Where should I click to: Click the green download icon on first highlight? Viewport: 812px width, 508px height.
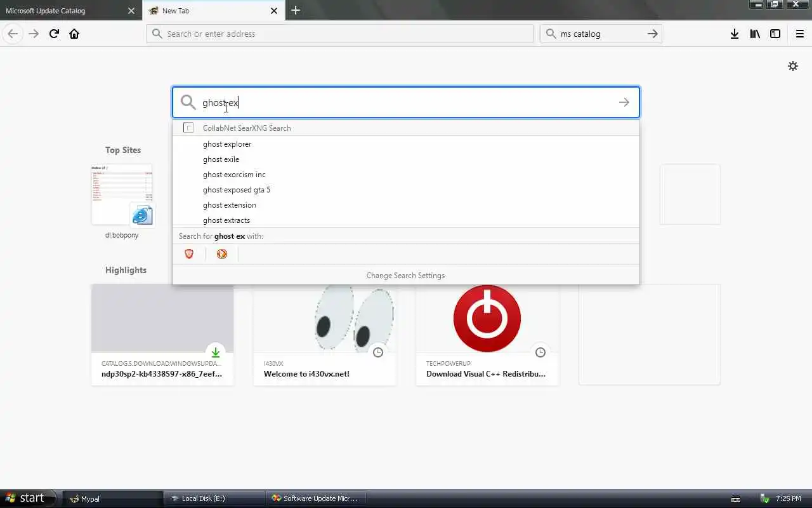tap(216, 352)
